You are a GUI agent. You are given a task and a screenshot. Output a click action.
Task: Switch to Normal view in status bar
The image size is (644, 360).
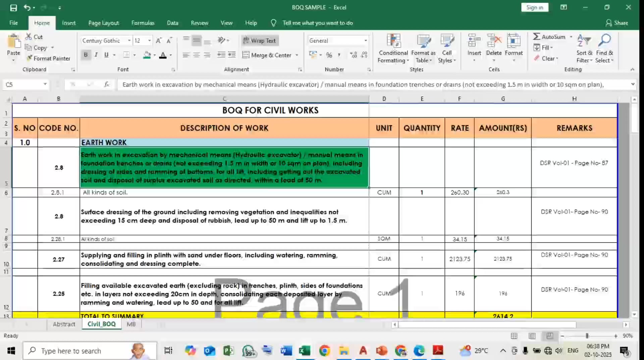pos(514,335)
